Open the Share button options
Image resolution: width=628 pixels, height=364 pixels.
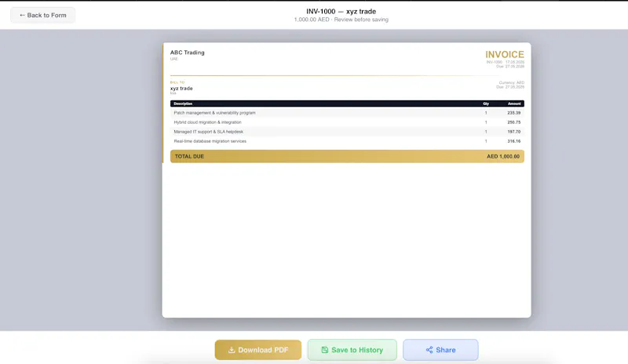pos(440,350)
